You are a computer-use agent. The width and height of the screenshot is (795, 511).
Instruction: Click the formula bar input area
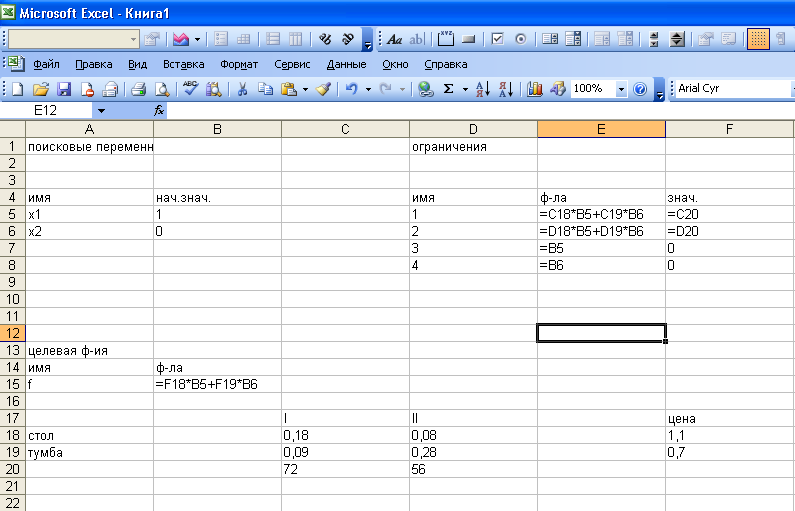(481, 111)
